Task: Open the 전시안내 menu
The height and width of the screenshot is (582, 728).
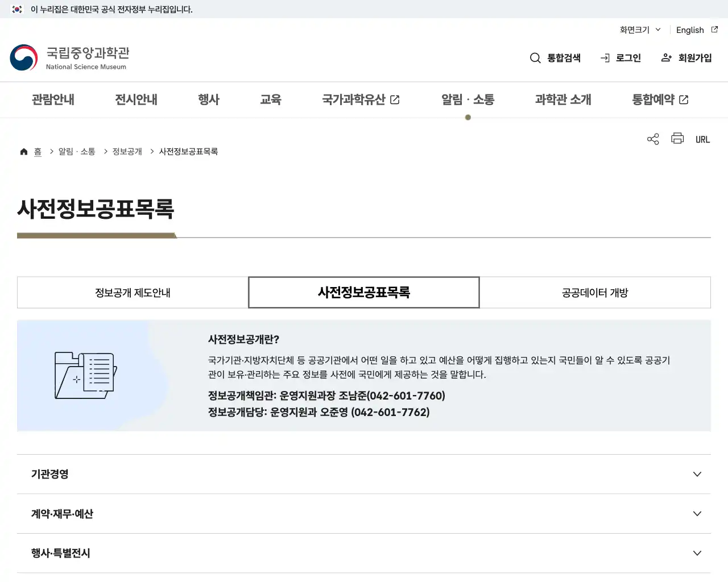Action: (x=135, y=99)
